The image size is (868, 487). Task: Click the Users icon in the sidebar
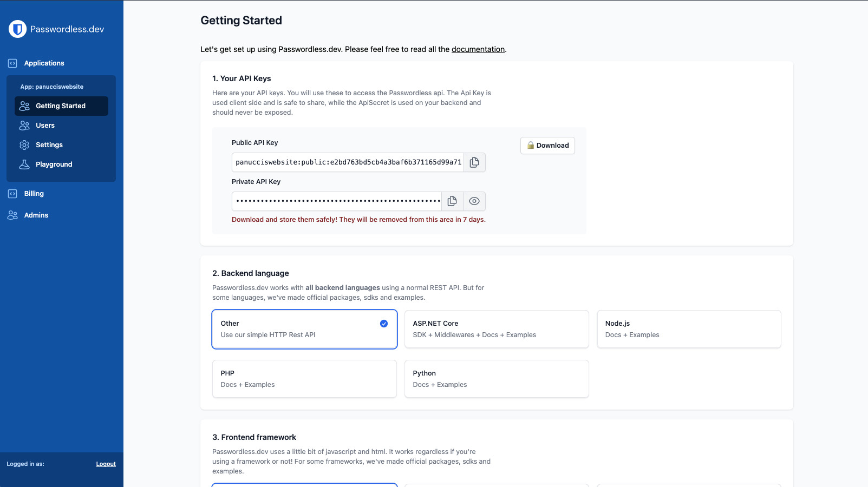point(24,125)
